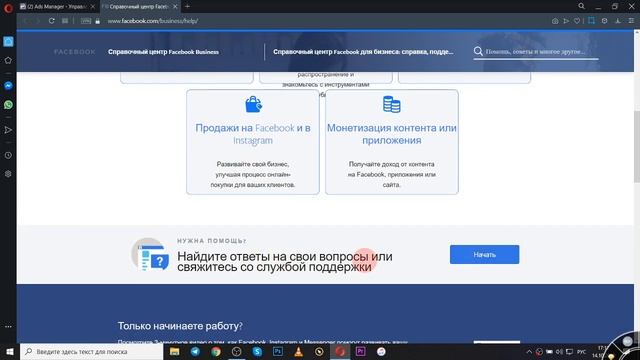Click the search tabs magnifier icon
Viewport: 640px width, 360px height.
582,6
